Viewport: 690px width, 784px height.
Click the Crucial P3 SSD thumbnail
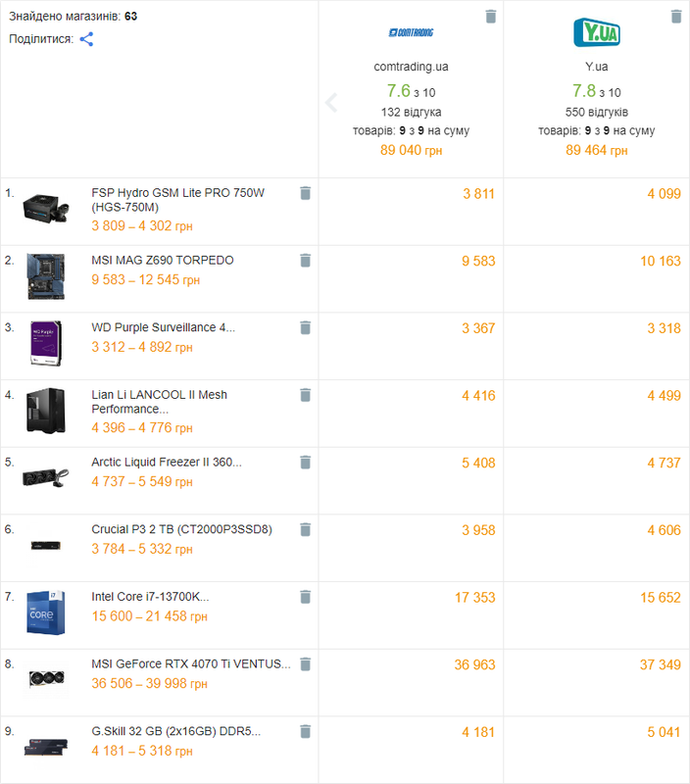(45, 546)
